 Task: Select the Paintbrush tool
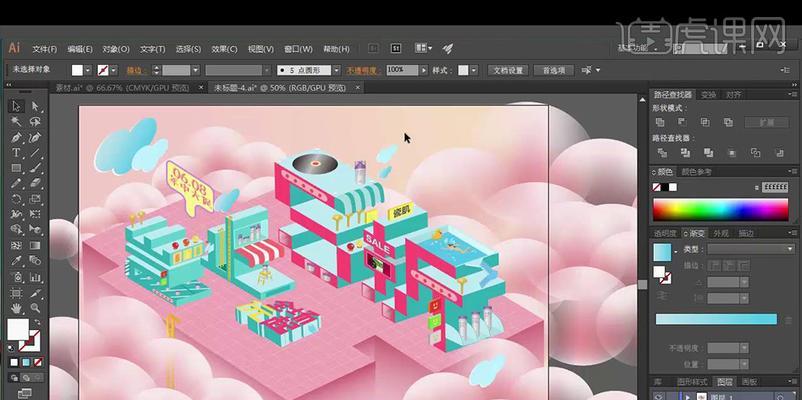point(35,168)
